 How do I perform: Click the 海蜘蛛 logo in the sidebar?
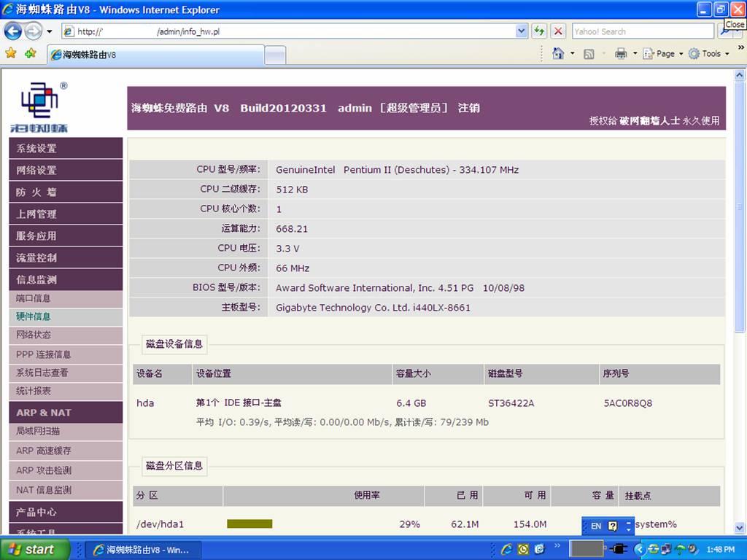[x=39, y=107]
